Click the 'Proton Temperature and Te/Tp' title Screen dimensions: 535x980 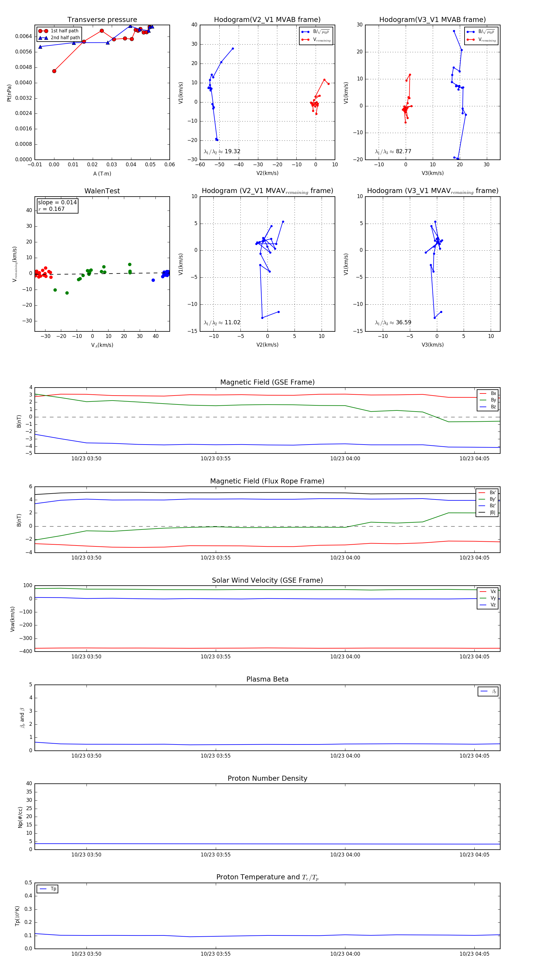click(267, 877)
